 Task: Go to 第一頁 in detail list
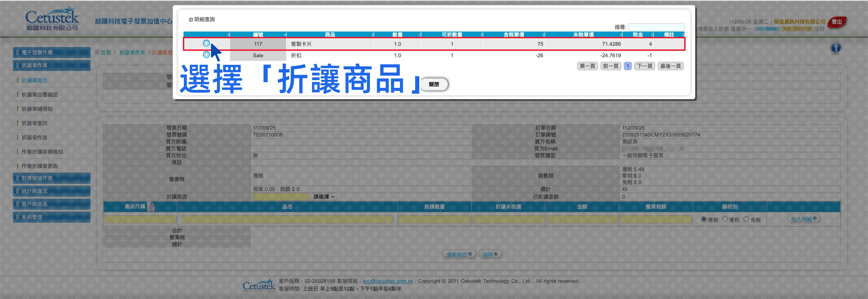587,66
